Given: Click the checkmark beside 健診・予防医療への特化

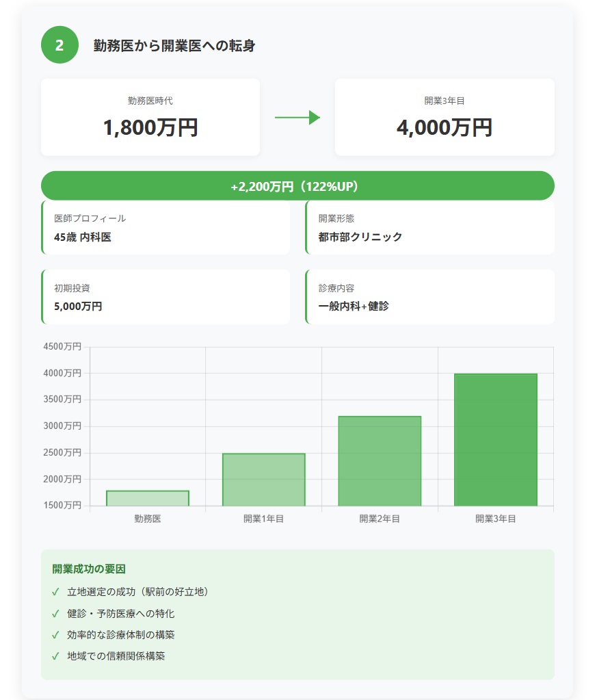Looking at the screenshot, I should click(x=55, y=613).
